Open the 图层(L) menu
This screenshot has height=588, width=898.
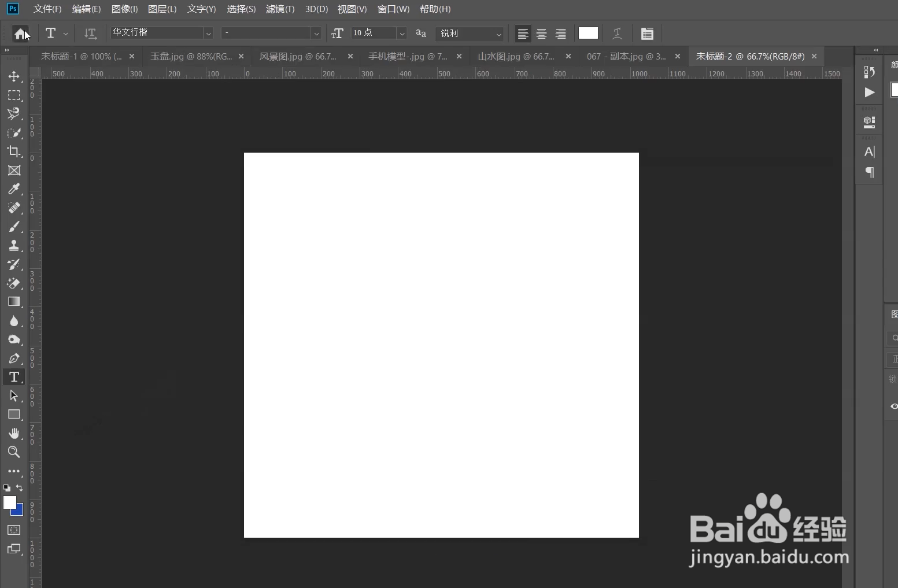pyautogui.click(x=162, y=9)
